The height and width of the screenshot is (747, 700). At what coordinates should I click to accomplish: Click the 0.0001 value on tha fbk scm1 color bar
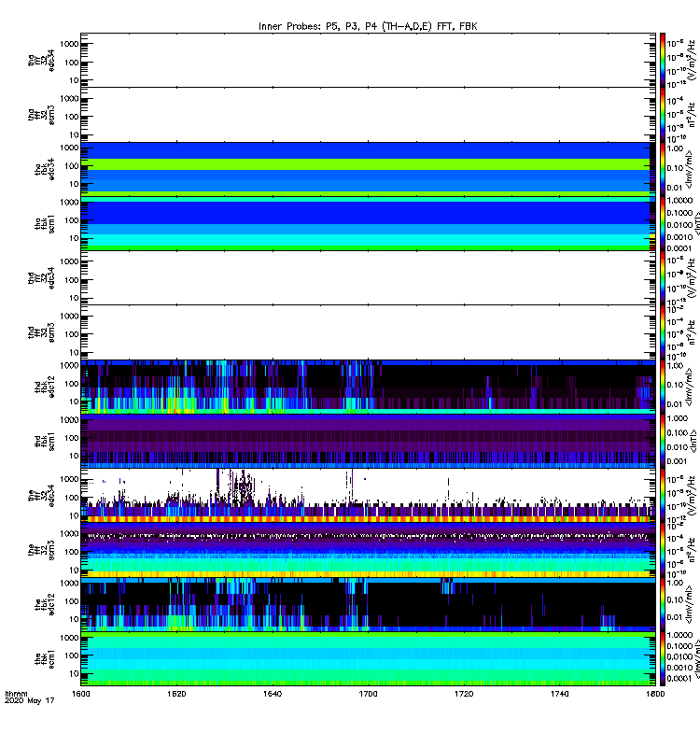(679, 248)
